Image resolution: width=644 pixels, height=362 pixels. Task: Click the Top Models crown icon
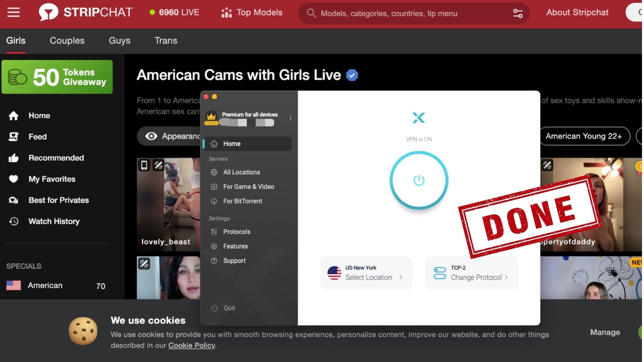coord(227,13)
